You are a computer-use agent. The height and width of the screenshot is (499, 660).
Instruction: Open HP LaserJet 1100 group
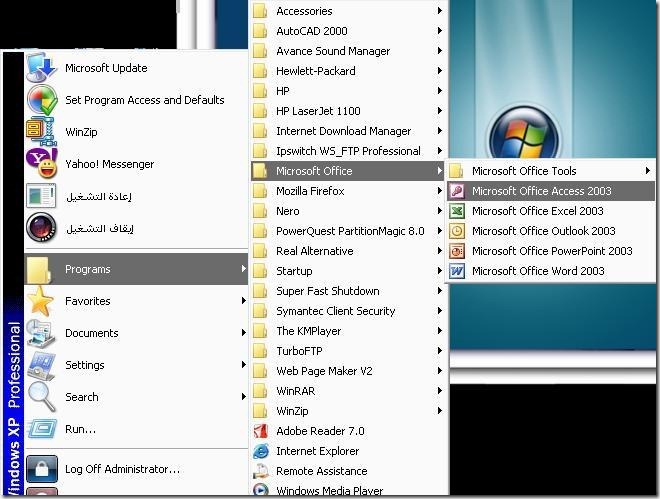(x=348, y=111)
